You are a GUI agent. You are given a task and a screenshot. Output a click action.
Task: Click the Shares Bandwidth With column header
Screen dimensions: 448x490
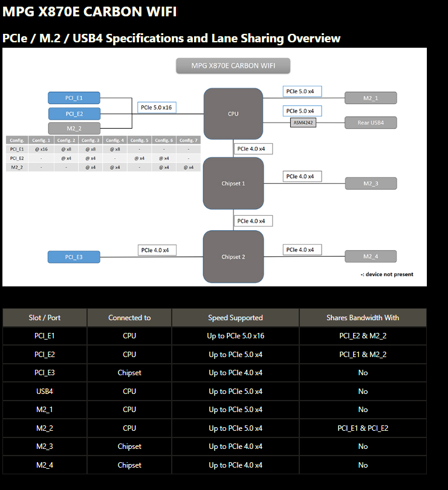[x=363, y=318]
